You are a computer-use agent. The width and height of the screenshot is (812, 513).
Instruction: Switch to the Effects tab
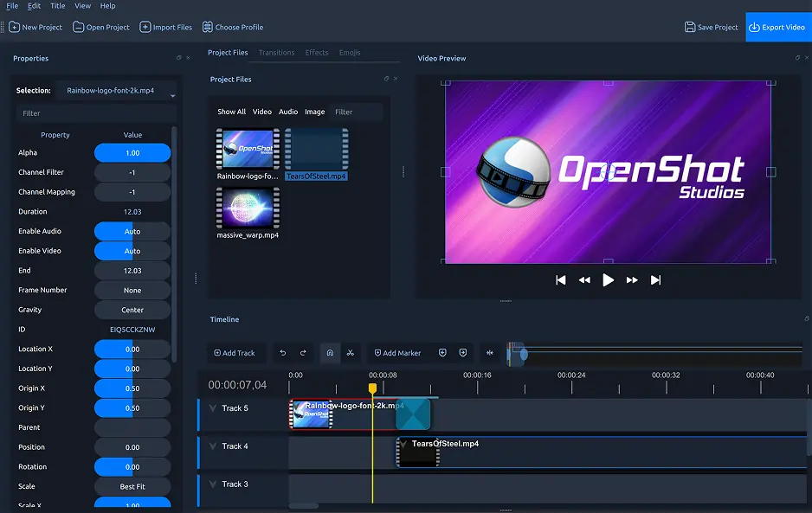click(317, 52)
